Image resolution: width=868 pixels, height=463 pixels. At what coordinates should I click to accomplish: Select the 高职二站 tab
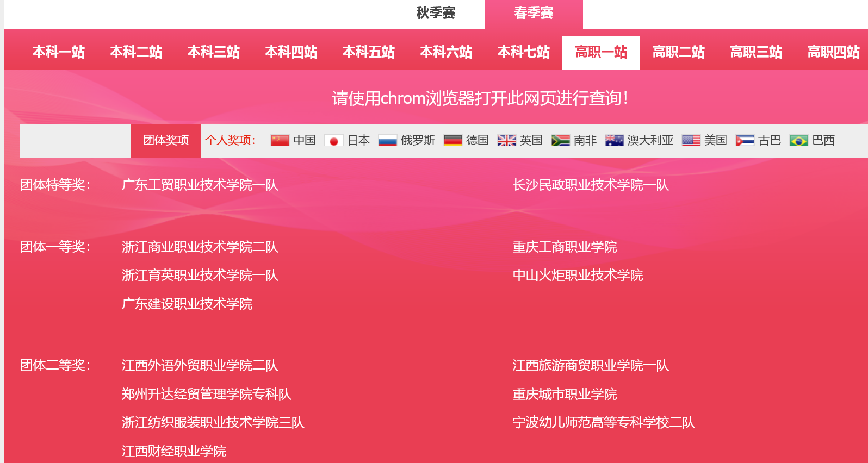(x=678, y=52)
